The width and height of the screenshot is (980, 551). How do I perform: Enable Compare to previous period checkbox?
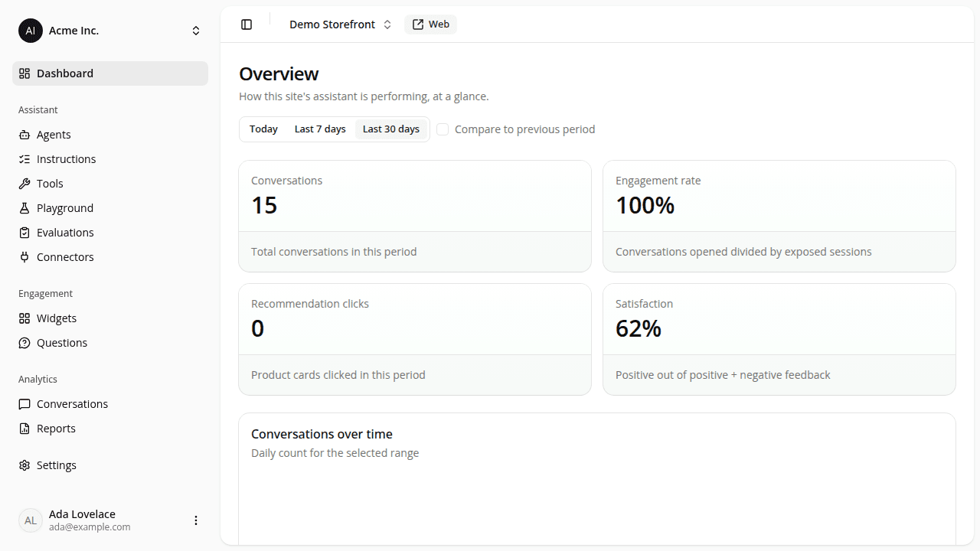[x=443, y=129]
